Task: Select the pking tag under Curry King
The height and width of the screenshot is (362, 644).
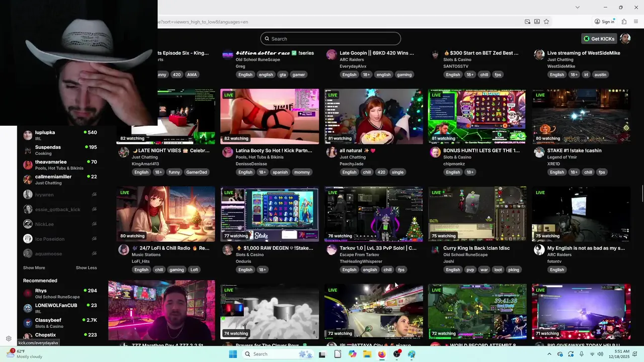Action: 514,270
